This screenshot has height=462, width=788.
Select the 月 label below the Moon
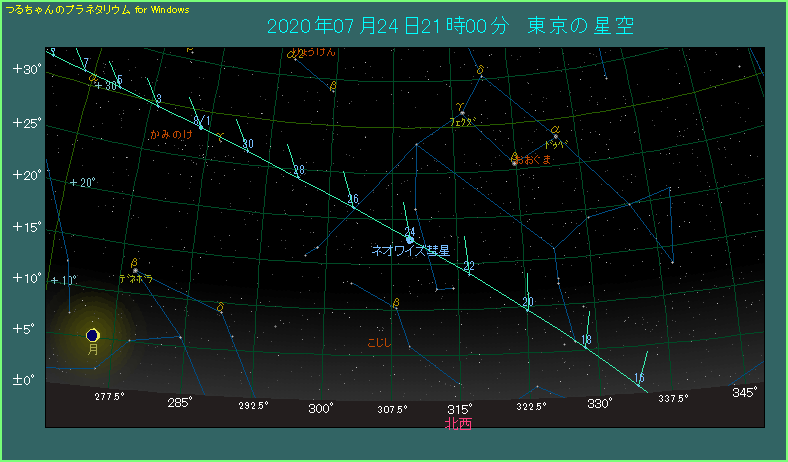pyautogui.click(x=93, y=351)
